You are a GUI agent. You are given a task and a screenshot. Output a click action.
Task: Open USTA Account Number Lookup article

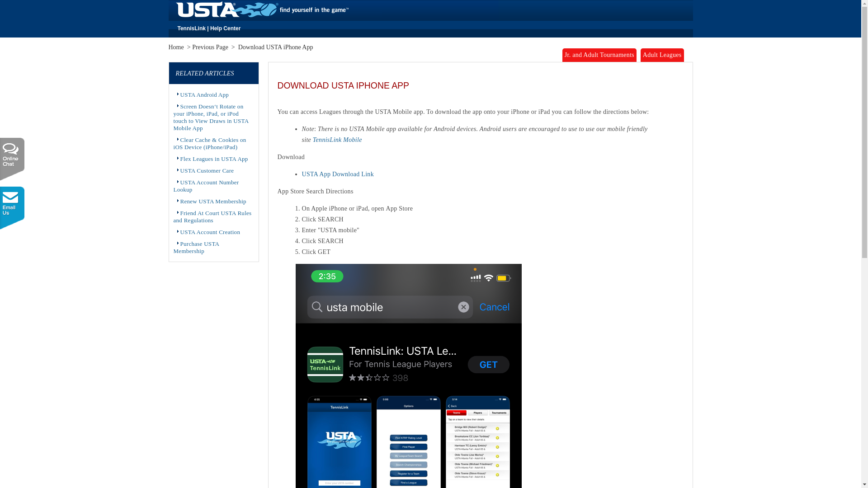[x=206, y=186]
